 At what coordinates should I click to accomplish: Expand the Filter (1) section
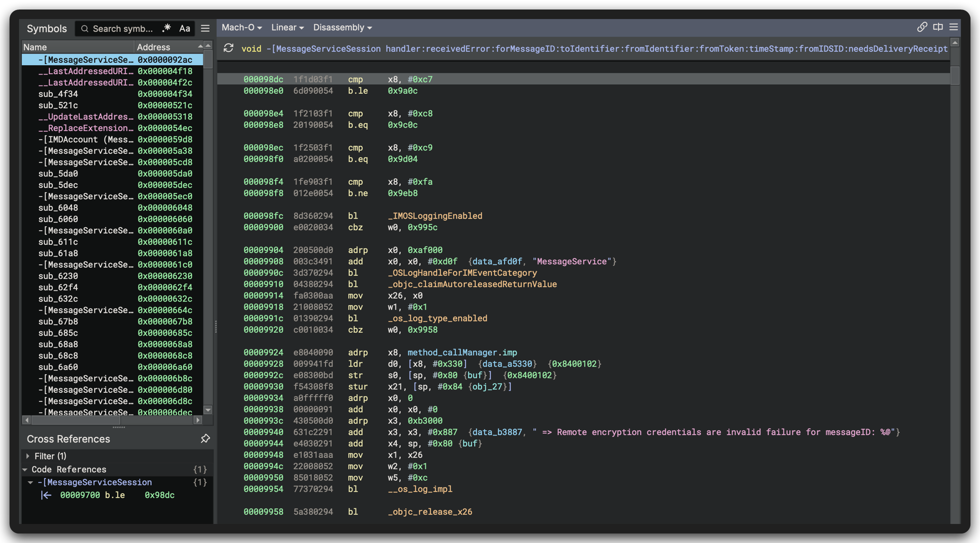(x=28, y=456)
